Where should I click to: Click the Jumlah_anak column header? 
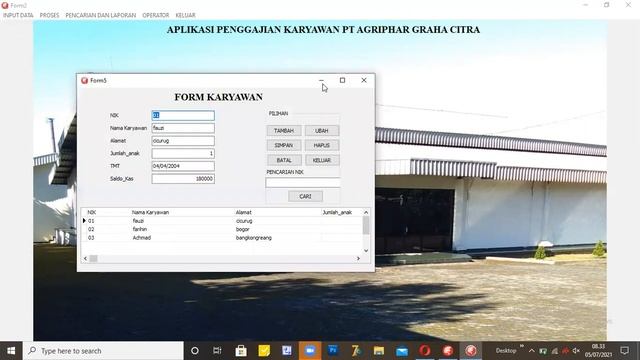pos(337,212)
